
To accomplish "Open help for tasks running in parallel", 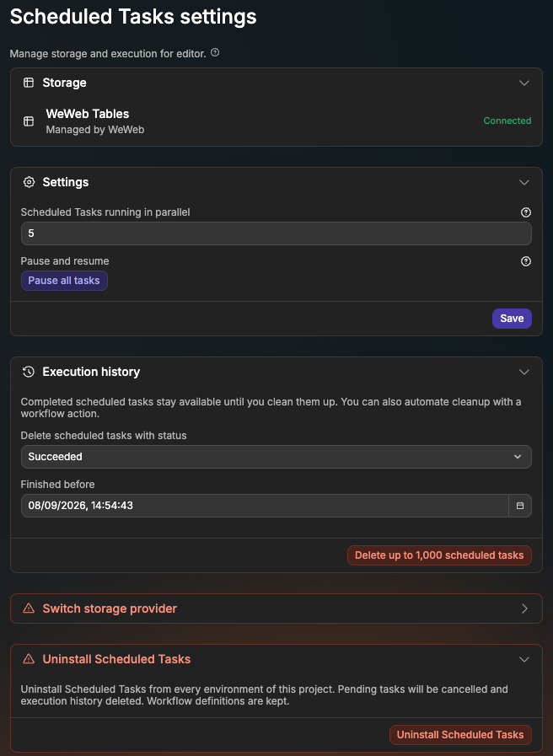I will coord(526,212).
